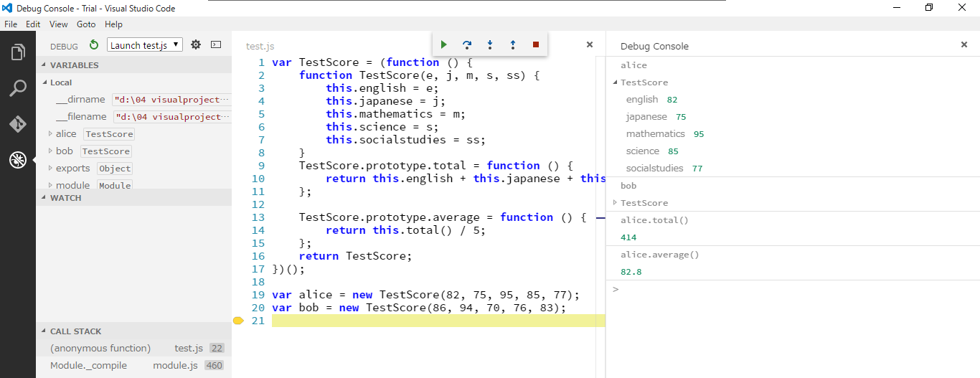Viewport: 980px width, 378px height.
Task: Click the mathematics 95 property in console
Action: click(665, 134)
